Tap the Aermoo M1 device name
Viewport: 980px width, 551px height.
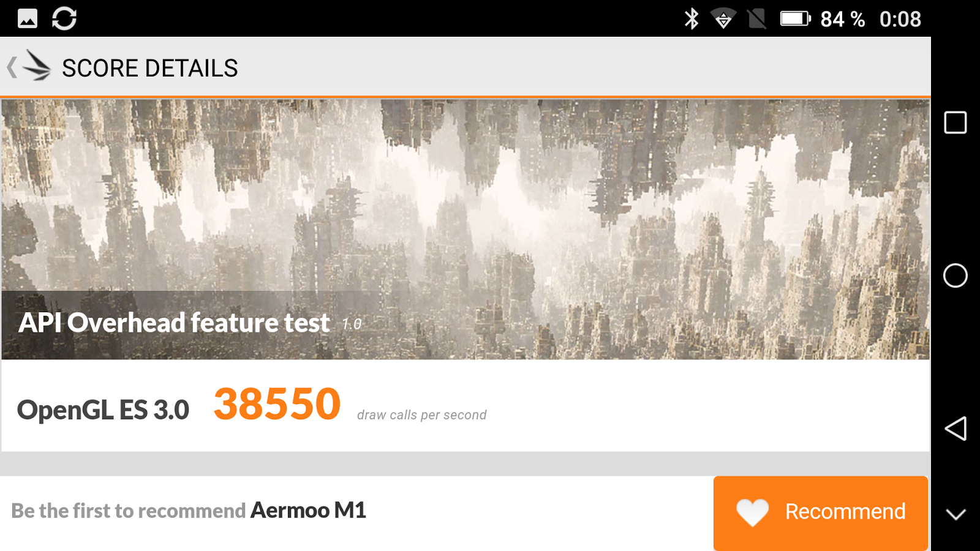click(x=308, y=510)
